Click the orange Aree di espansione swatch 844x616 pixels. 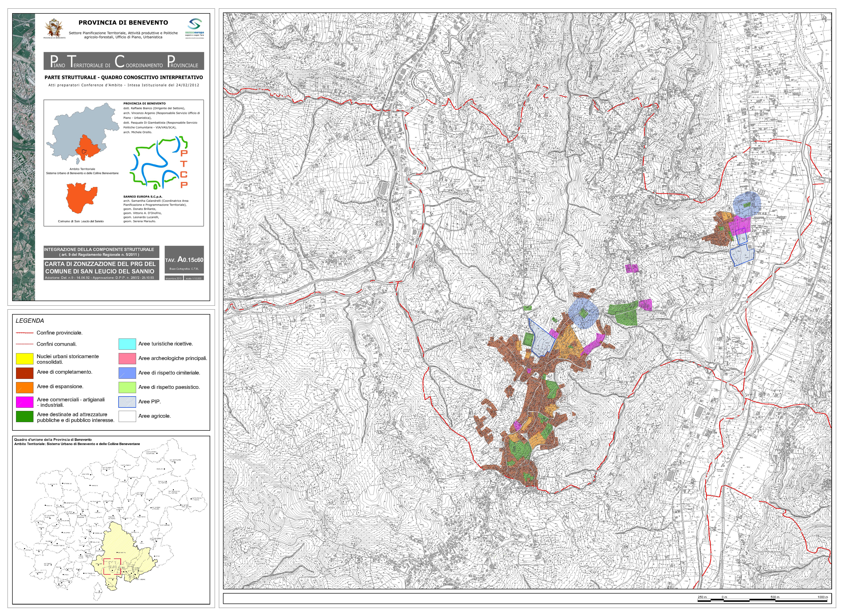(x=25, y=387)
